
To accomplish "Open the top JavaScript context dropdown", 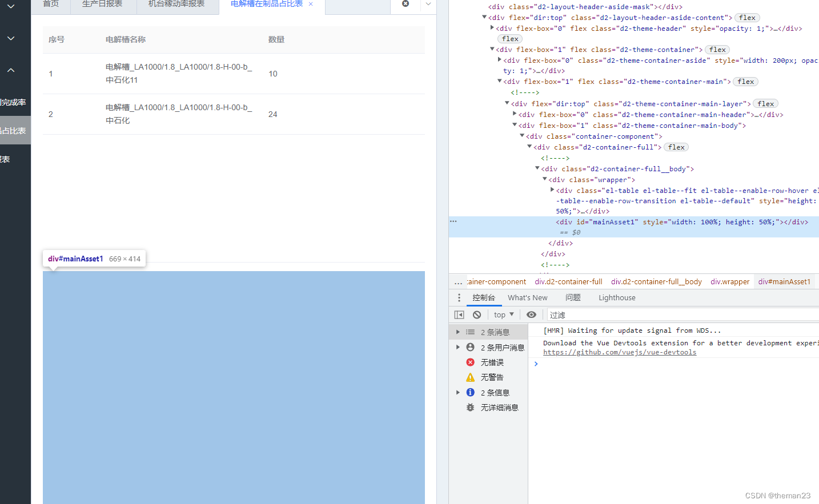I will pyautogui.click(x=504, y=315).
